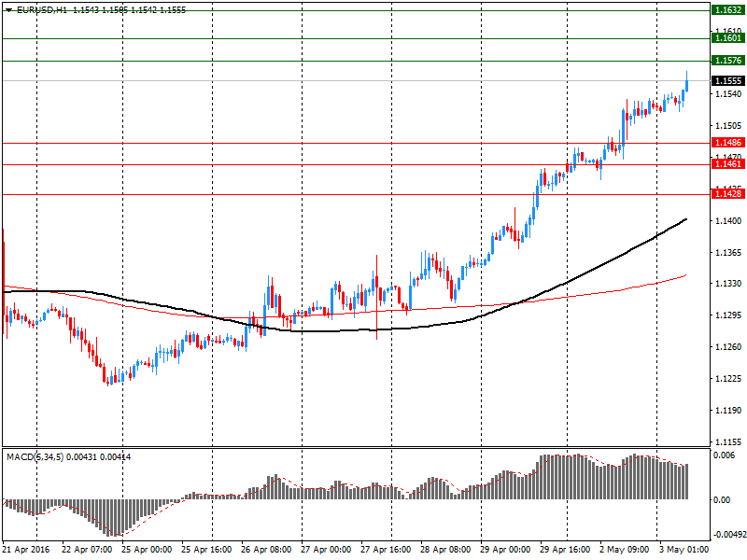Click the 27 Apr 00:00 time axis label
This screenshot has height=560, width=747.
coord(326,550)
